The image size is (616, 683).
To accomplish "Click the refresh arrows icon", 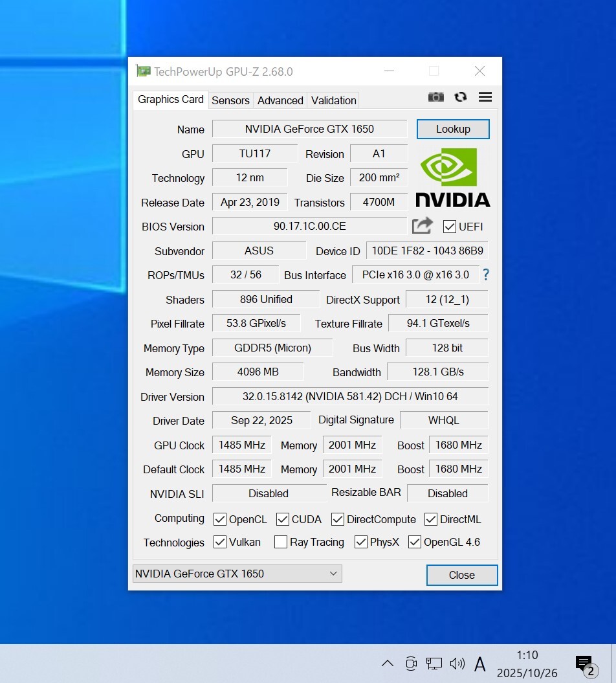I will pyautogui.click(x=461, y=97).
